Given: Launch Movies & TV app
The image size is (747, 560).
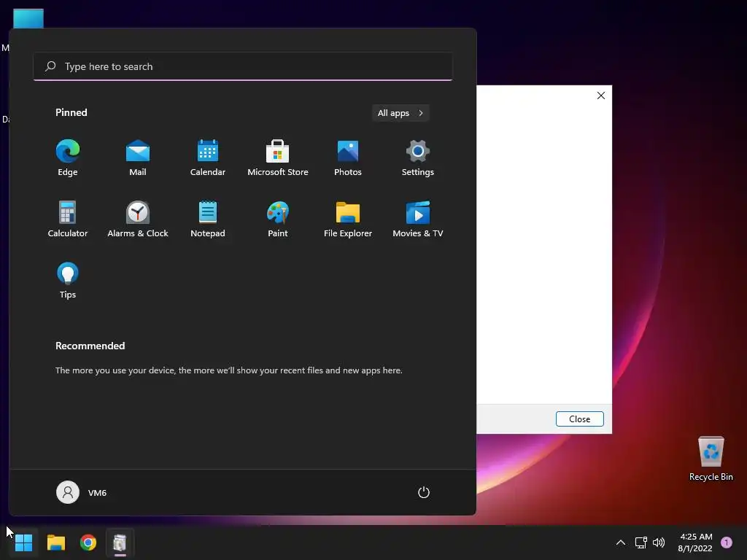Looking at the screenshot, I should (418, 219).
